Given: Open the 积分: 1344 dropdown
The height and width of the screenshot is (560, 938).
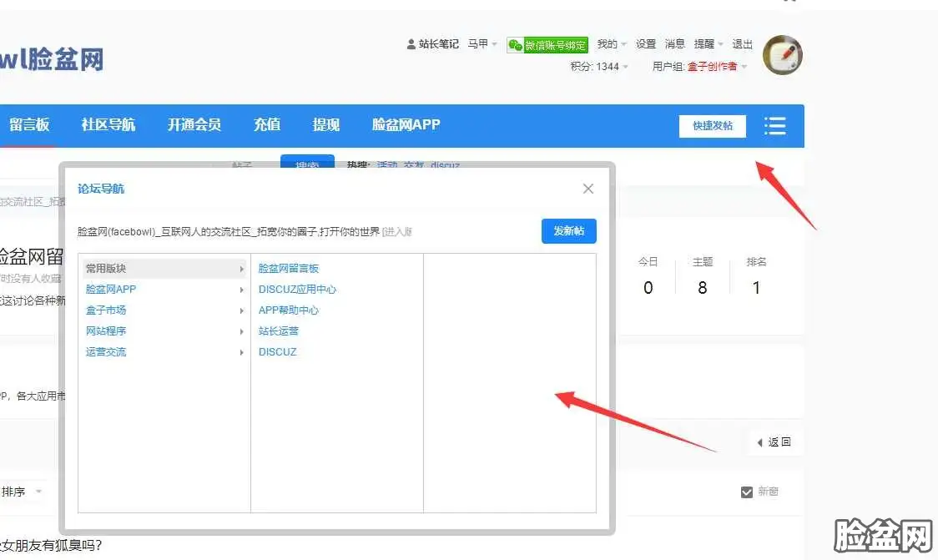Looking at the screenshot, I should (599, 67).
